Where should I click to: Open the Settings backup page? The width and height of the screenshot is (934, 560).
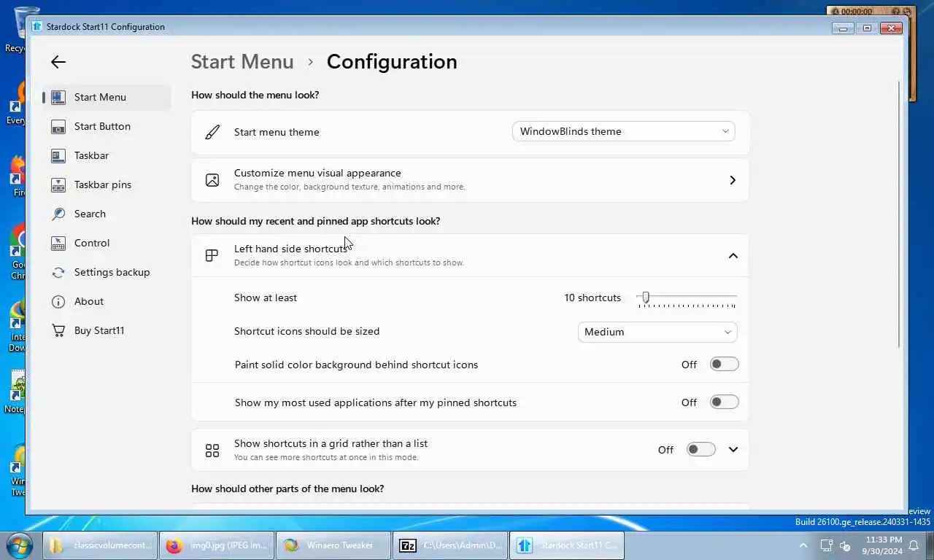tap(107, 272)
